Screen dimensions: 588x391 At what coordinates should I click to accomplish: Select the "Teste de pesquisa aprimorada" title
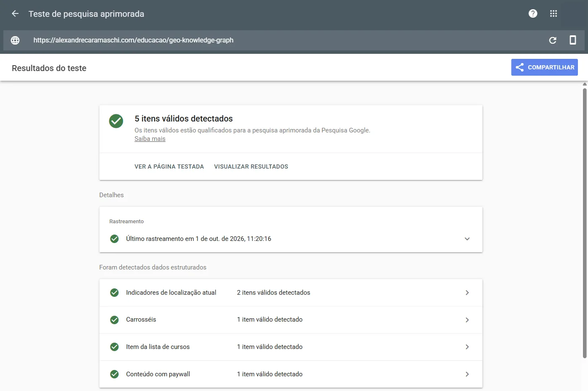tap(86, 14)
